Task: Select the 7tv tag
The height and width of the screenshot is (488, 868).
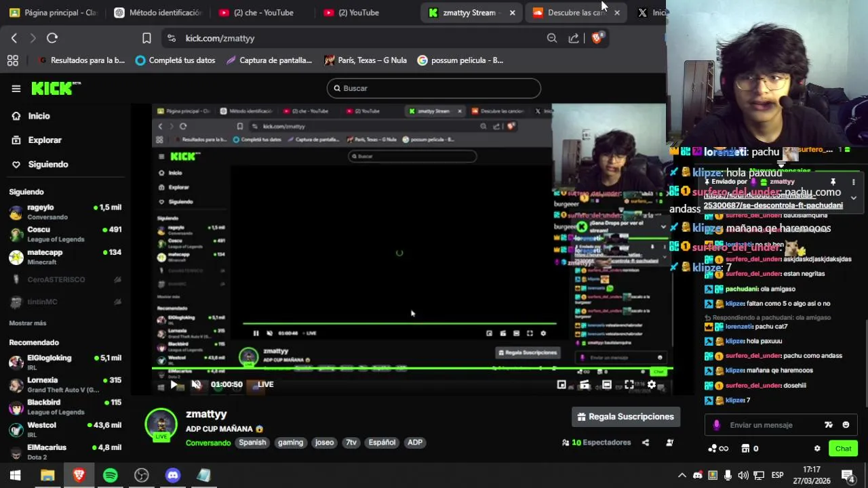Action: tap(351, 443)
